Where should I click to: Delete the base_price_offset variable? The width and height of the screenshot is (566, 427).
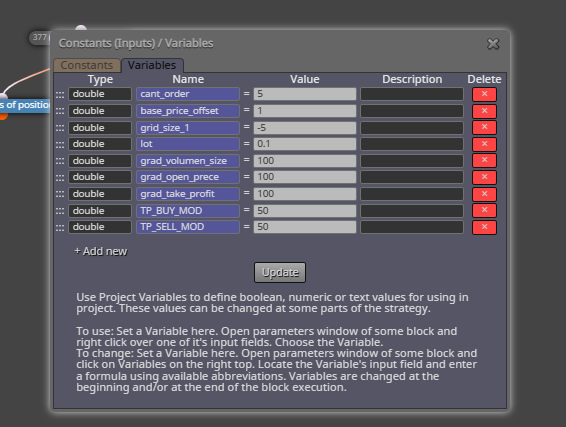tap(484, 111)
